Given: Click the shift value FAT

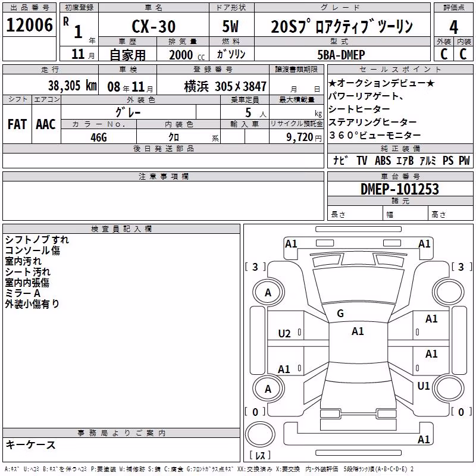Looking at the screenshot, I should point(17,124).
